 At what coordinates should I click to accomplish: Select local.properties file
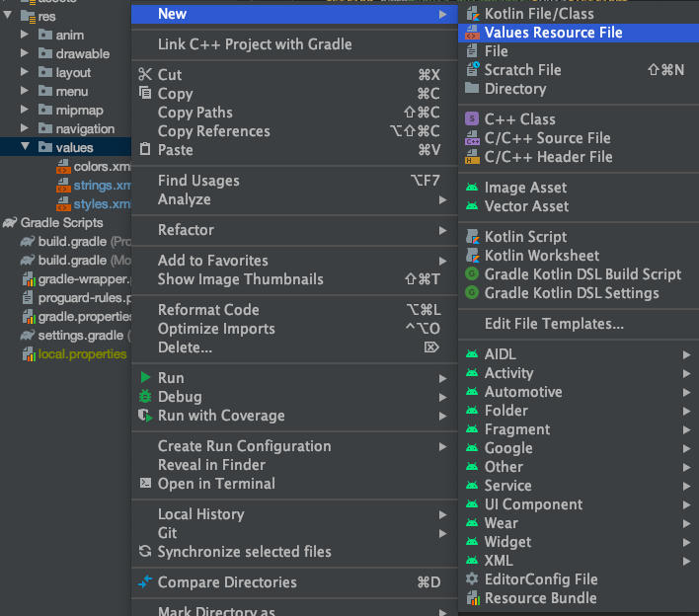(x=82, y=354)
